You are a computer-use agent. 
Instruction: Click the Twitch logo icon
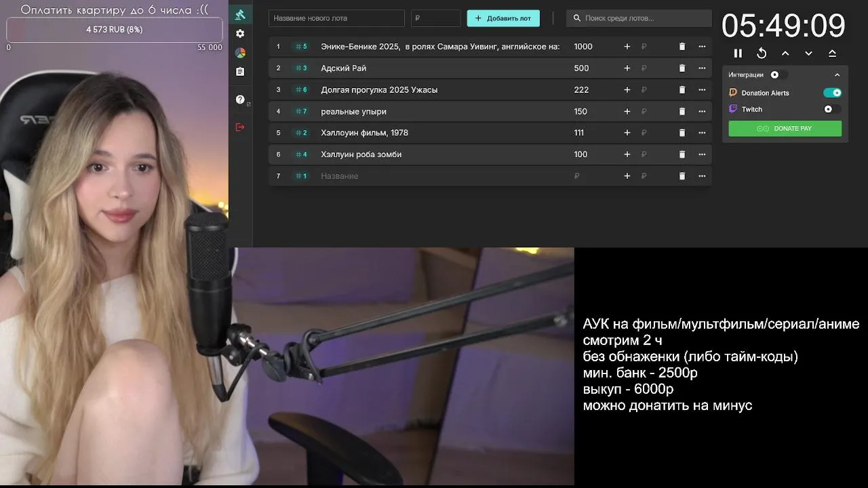[x=733, y=109]
